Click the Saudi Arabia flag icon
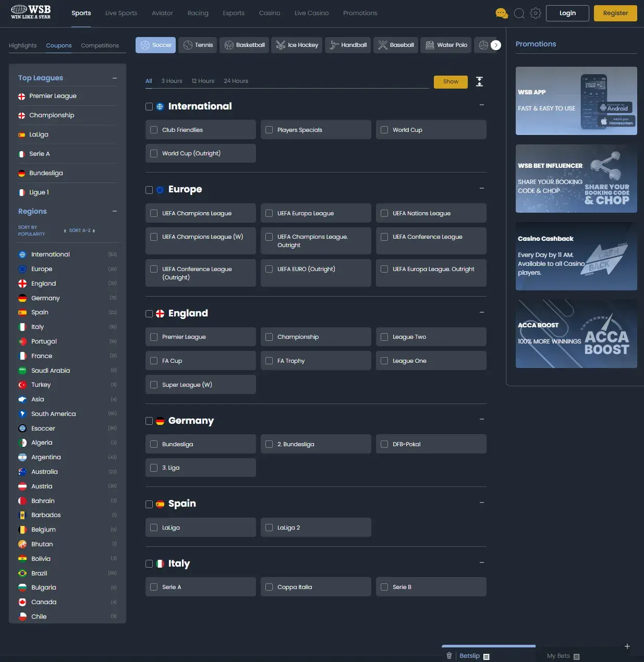Viewport: 644px width, 662px height. (x=22, y=371)
